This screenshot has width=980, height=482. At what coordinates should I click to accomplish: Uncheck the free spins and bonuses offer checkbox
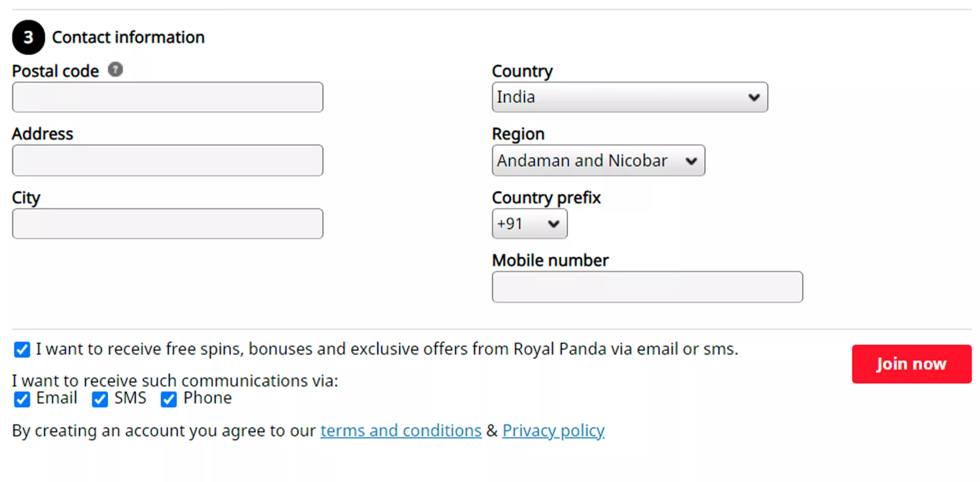point(21,349)
